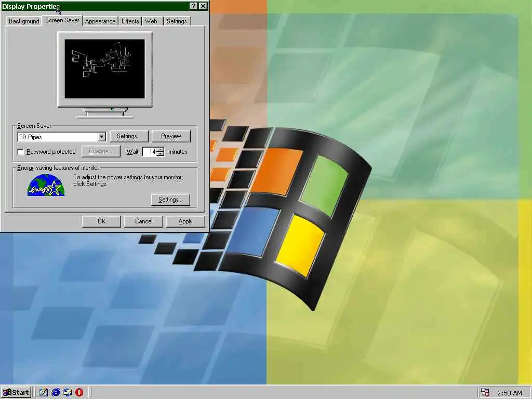532x399 pixels.
Task: Launch Internet Explorer from the quick launch bar
Action: pos(56,393)
